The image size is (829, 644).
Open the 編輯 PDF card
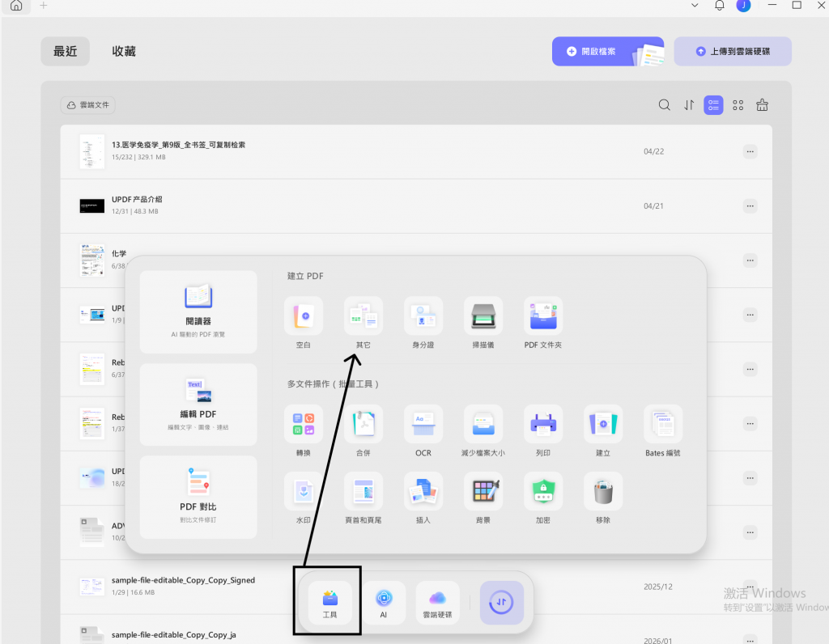(x=198, y=405)
